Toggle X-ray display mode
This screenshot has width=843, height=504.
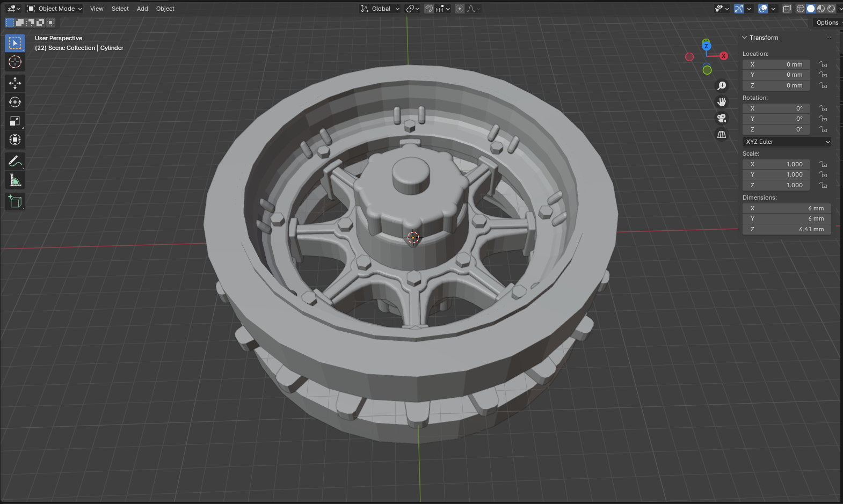click(x=787, y=9)
